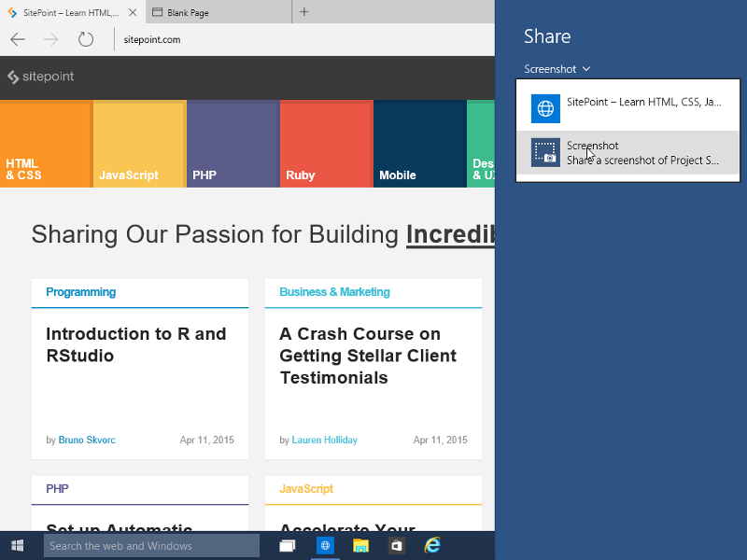This screenshot has height=560, width=747.
Task: Launch Internet Explorer from taskbar
Action: coord(432,545)
